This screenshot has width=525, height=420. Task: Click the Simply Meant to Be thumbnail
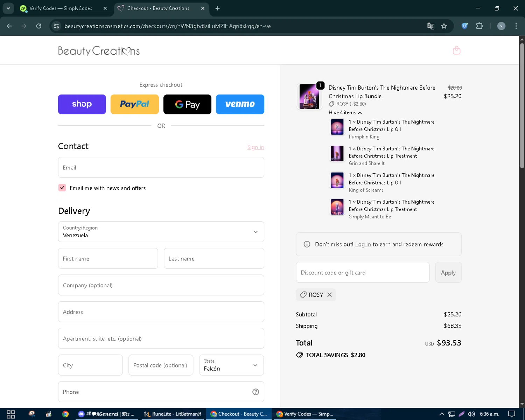click(x=337, y=207)
